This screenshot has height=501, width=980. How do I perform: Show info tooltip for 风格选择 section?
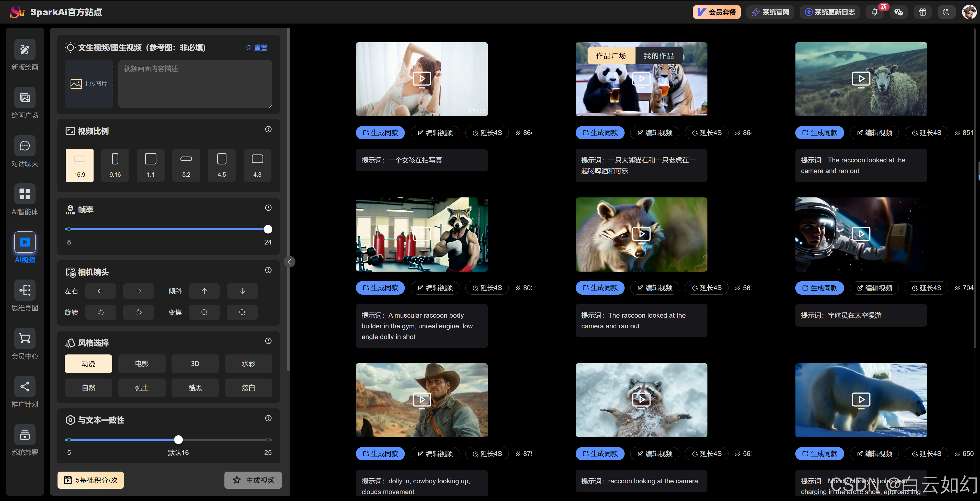(268, 341)
